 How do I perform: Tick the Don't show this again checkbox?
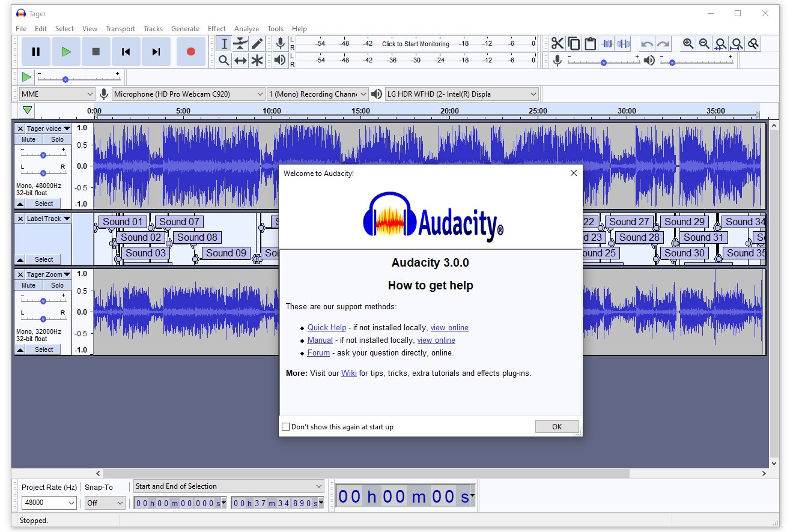tap(286, 426)
